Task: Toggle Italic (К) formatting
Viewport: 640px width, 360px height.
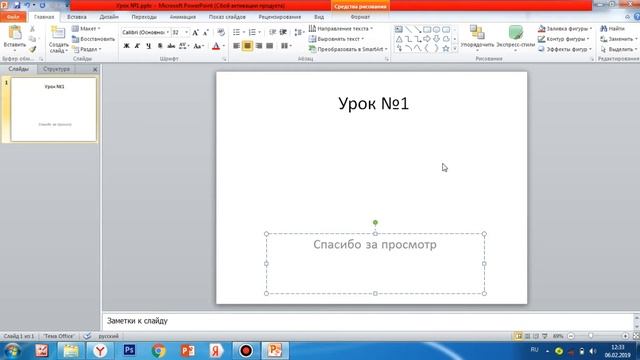Action: point(137,46)
